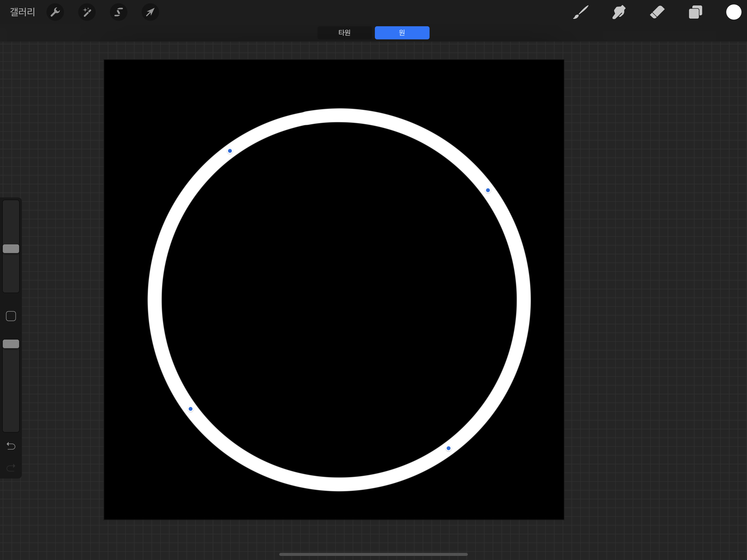Image resolution: width=747 pixels, height=560 pixels.
Task: Tap the home indicator bar at bottom
Action: coord(373,554)
